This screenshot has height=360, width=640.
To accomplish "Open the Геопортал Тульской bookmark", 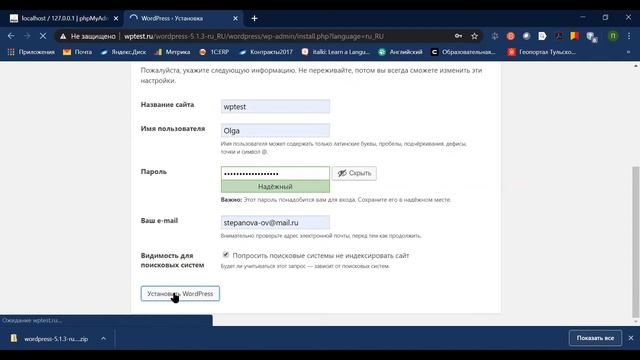I will coord(541,52).
